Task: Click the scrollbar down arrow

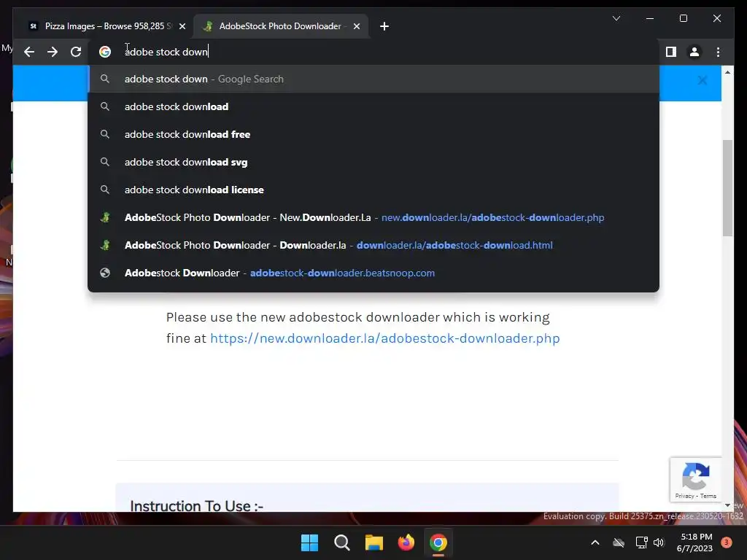Action: click(x=727, y=505)
